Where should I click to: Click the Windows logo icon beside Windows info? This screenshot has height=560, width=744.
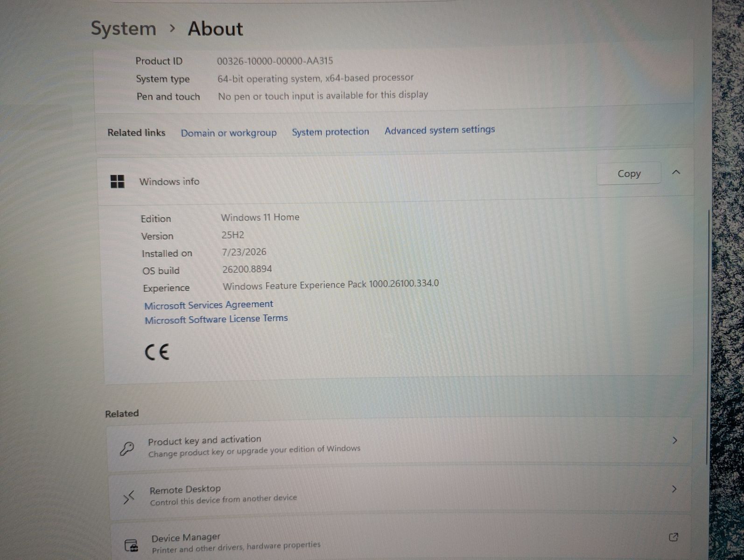point(117,182)
